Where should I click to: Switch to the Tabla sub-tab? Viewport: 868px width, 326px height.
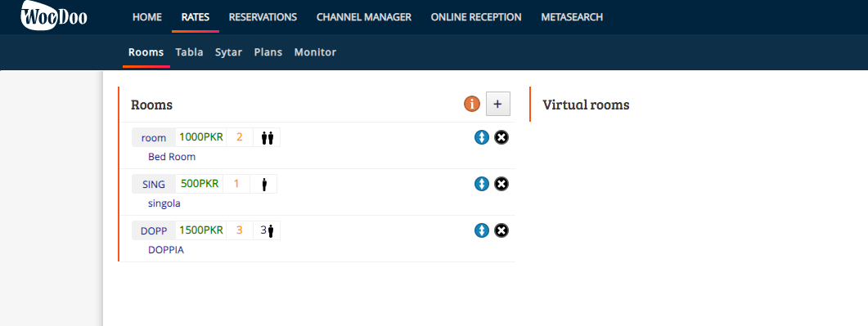click(189, 52)
